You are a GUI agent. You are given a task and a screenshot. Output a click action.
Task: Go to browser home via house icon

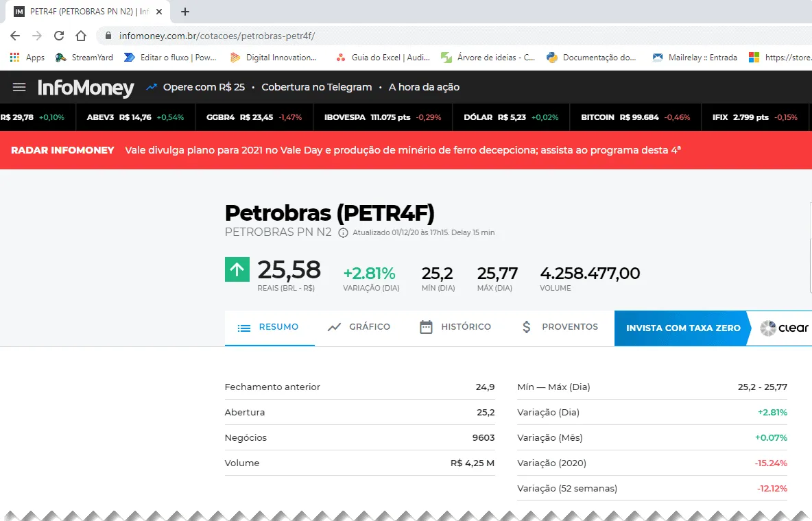coord(81,36)
